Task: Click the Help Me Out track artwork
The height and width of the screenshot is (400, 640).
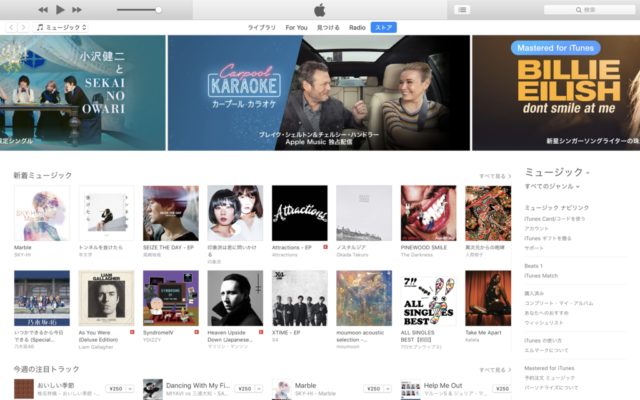Action: point(411,389)
